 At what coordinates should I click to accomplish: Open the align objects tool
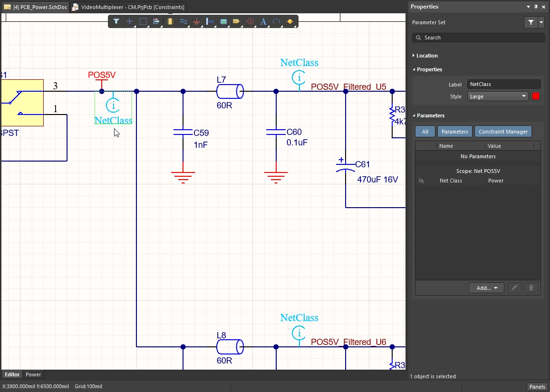[156, 21]
